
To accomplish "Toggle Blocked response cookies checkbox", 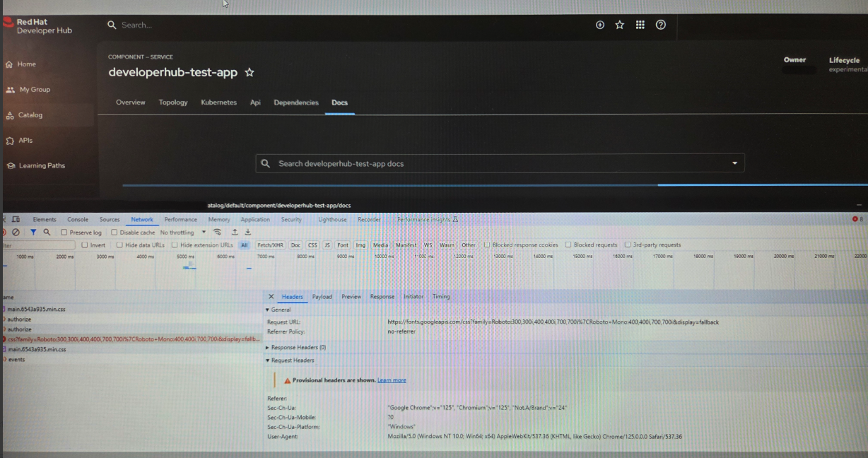I will (x=487, y=245).
